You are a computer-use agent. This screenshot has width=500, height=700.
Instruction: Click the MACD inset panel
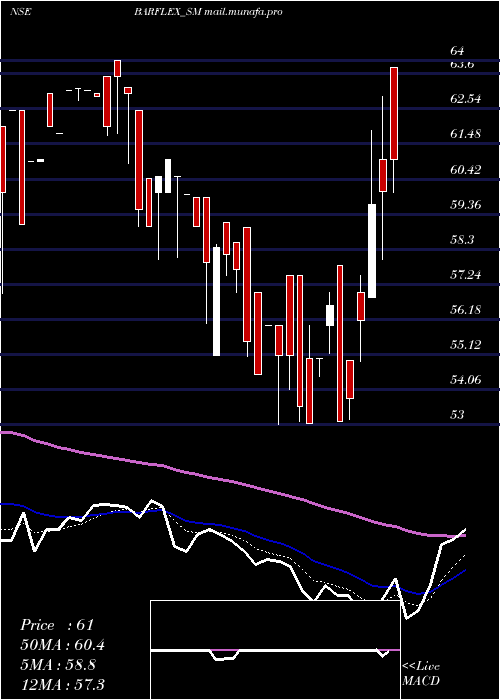coord(275,650)
